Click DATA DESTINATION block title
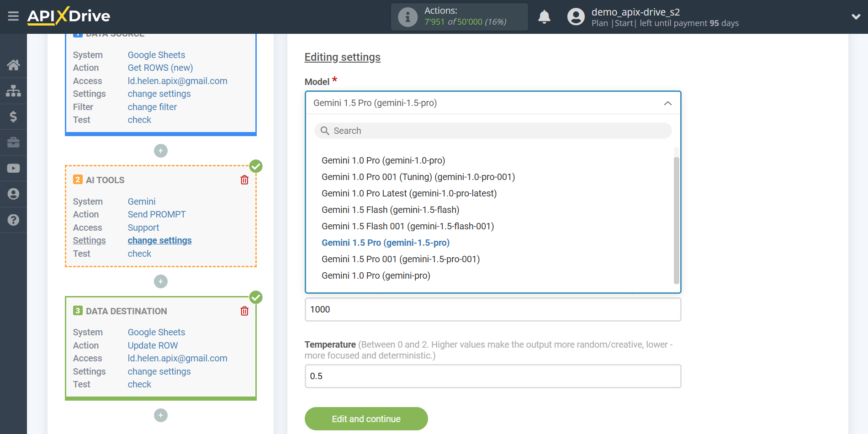This screenshot has height=434, width=868. [x=126, y=311]
